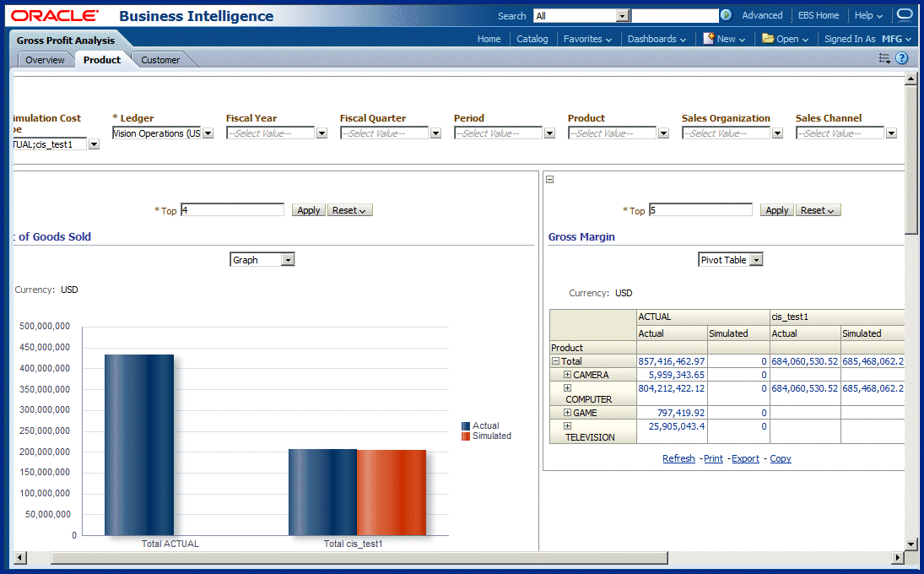Click the Advanced search link
Image resolution: width=924 pixels, height=574 pixels.
coord(762,15)
